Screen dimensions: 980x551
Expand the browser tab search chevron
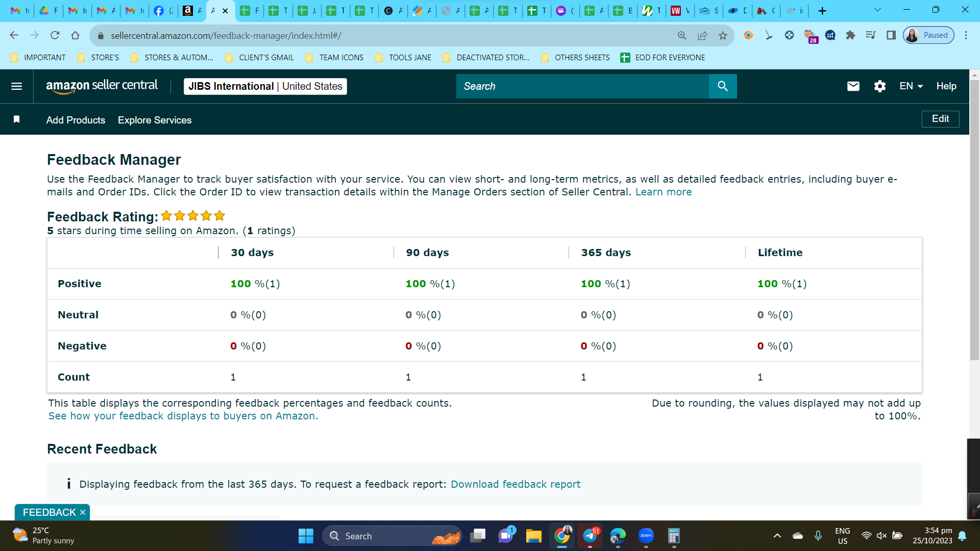tap(877, 10)
